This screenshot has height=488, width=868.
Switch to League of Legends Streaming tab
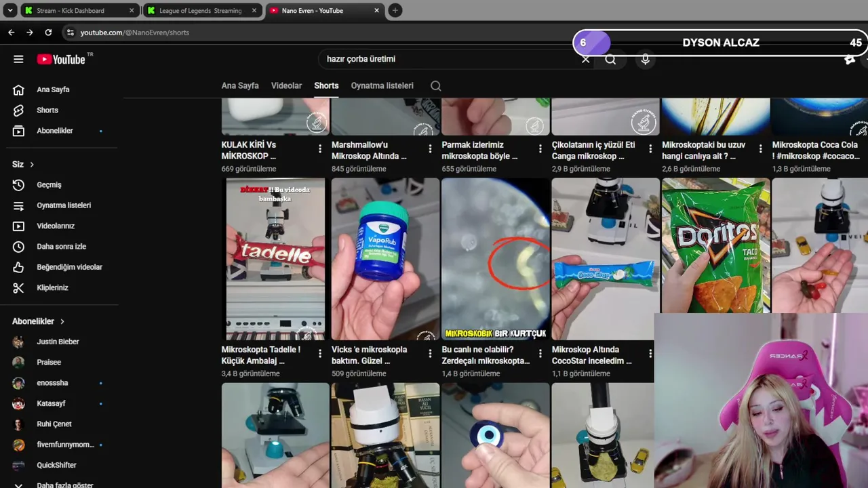[x=202, y=11]
